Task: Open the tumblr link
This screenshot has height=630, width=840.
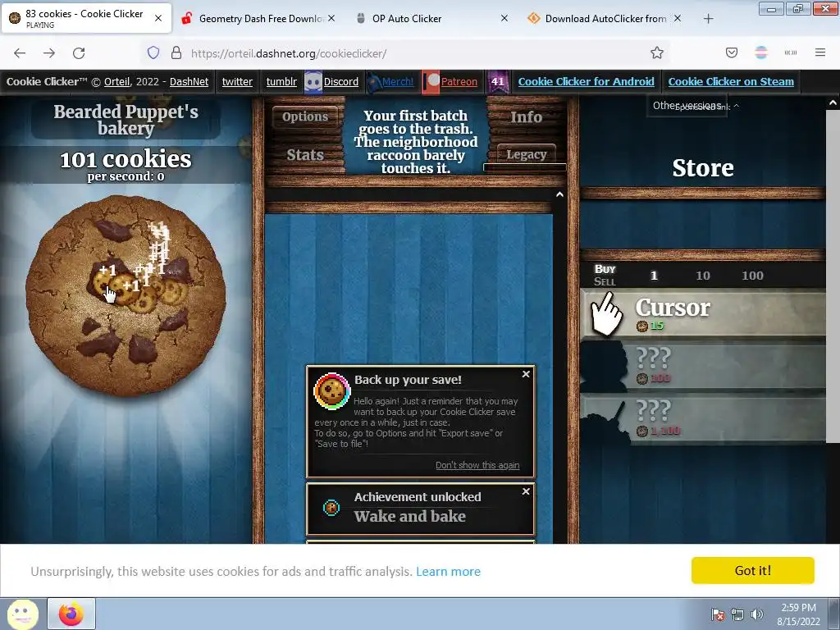Action: [x=282, y=81]
